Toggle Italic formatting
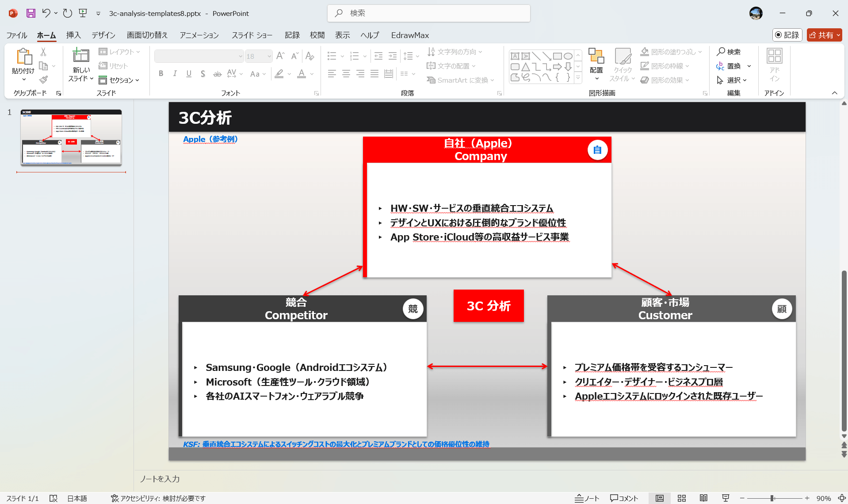Image resolution: width=848 pixels, height=504 pixels. tap(175, 74)
